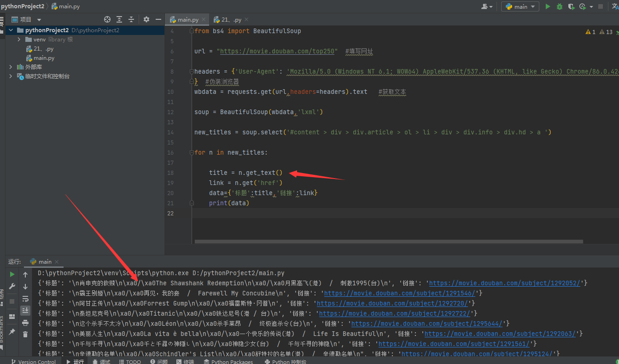This screenshot has width=619, height=364.
Task: Click the print icon in run console
Action: click(x=25, y=323)
